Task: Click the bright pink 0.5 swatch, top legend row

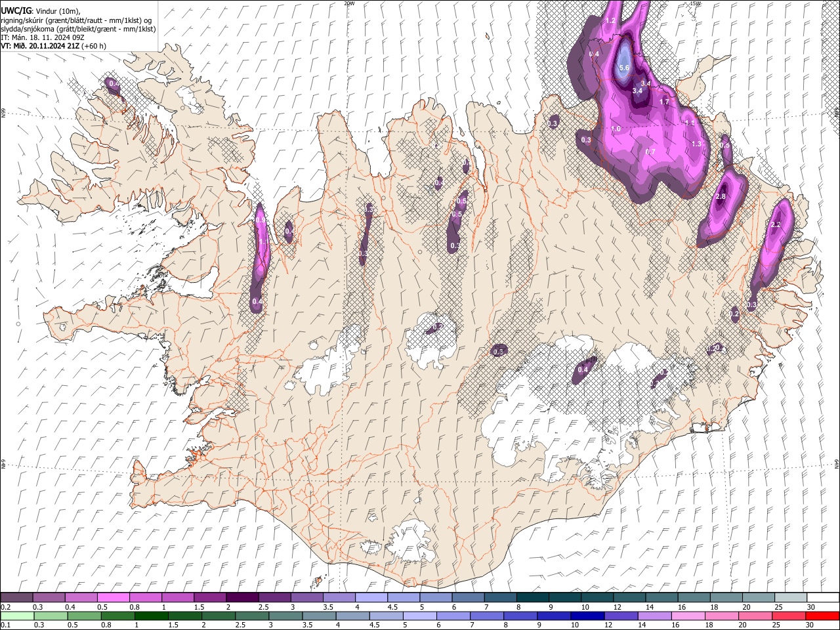Action: coord(113,598)
